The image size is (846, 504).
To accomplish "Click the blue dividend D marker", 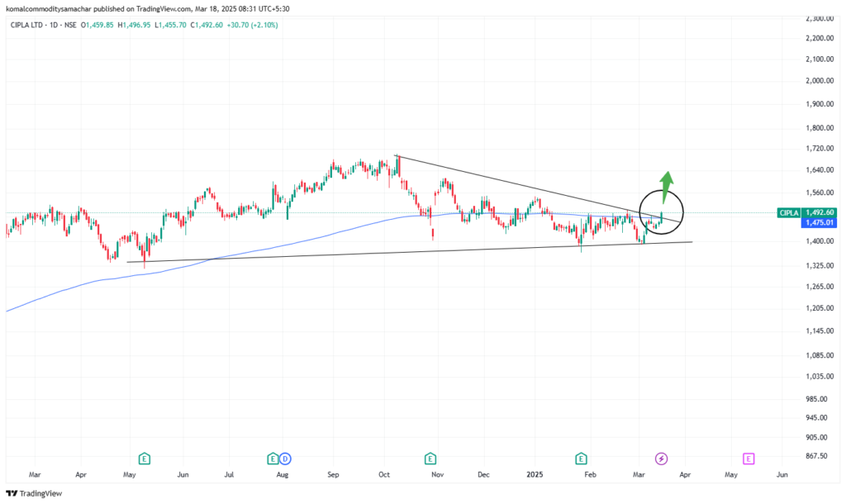I will pos(285,459).
